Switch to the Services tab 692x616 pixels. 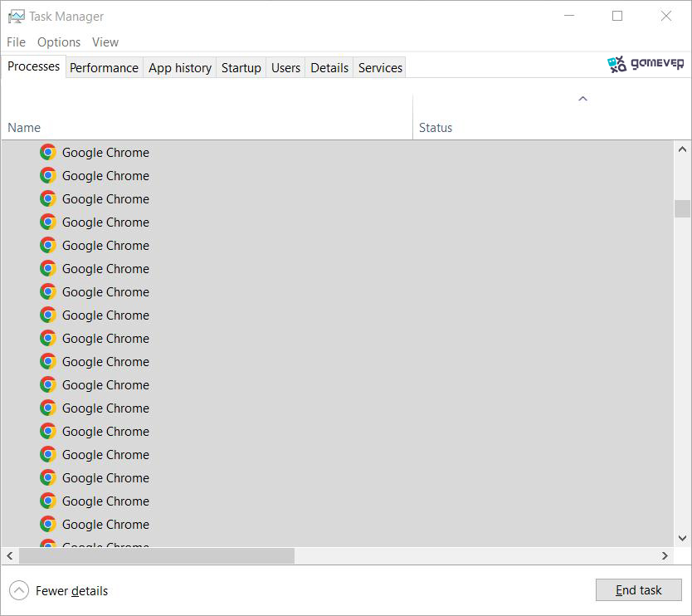tap(380, 67)
